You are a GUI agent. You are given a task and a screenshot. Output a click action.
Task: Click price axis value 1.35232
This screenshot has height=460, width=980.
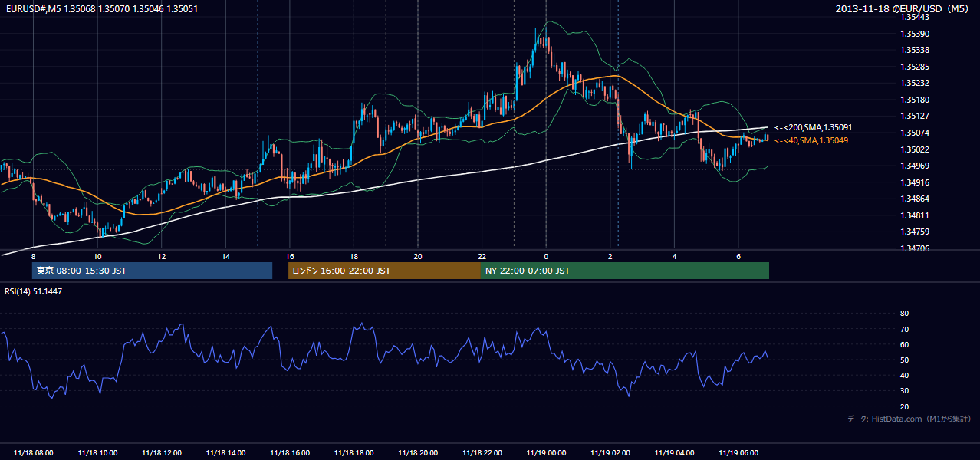pos(914,83)
